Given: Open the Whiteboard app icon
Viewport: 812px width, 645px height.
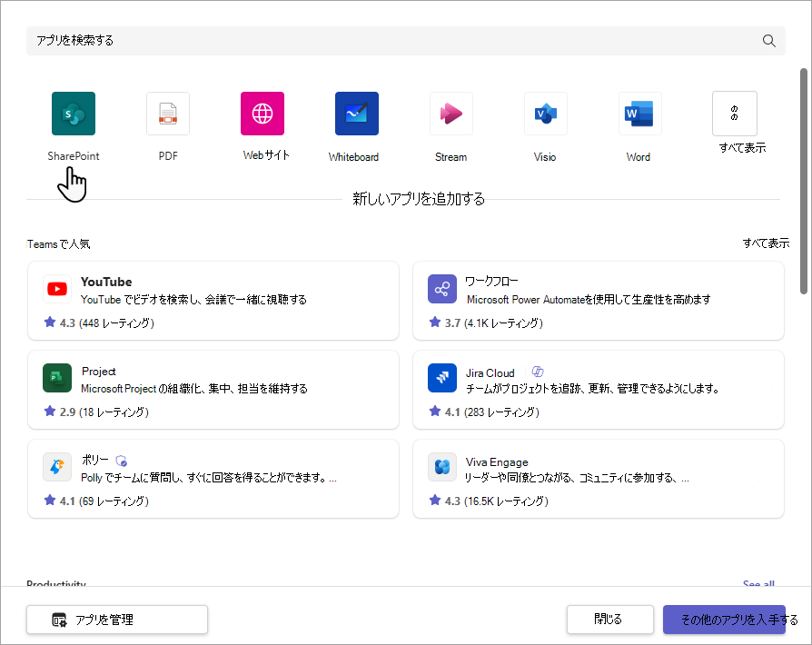Looking at the screenshot, I should tap(357, 114).
